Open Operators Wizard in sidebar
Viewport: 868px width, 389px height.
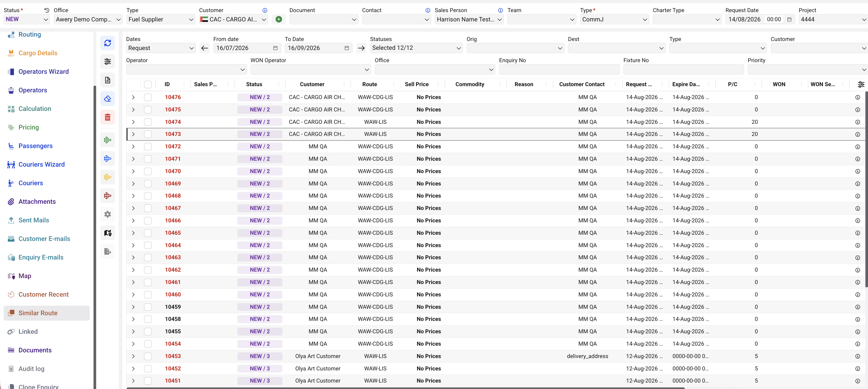[44, 71]
